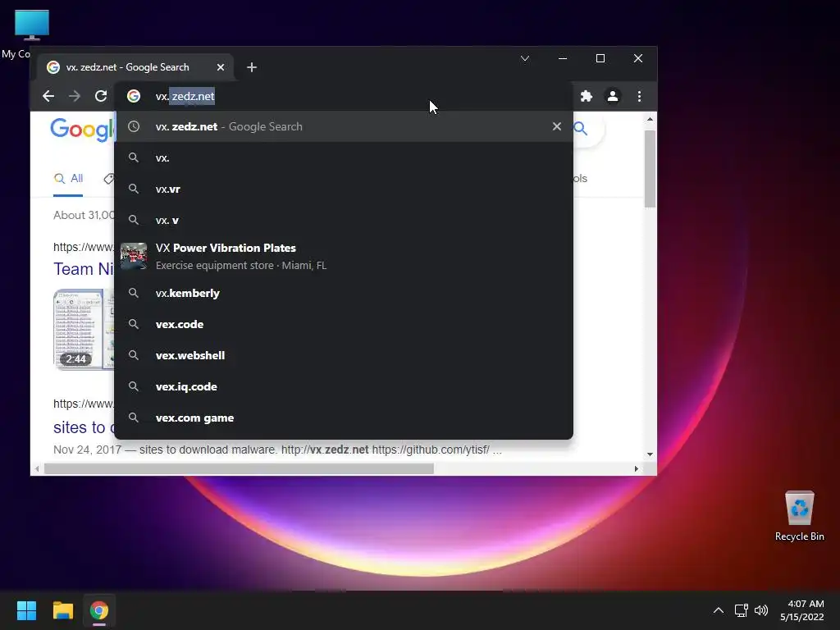The height and width of the screenshot is (630, 840).
Task: Click the forward navigation arrow
Action: pos(75,96)
